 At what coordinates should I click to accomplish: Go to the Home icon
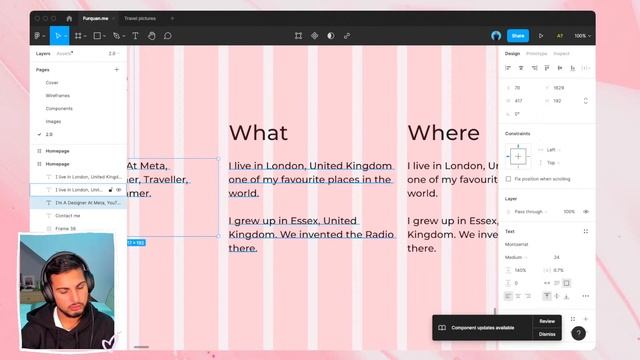[69, 18]
